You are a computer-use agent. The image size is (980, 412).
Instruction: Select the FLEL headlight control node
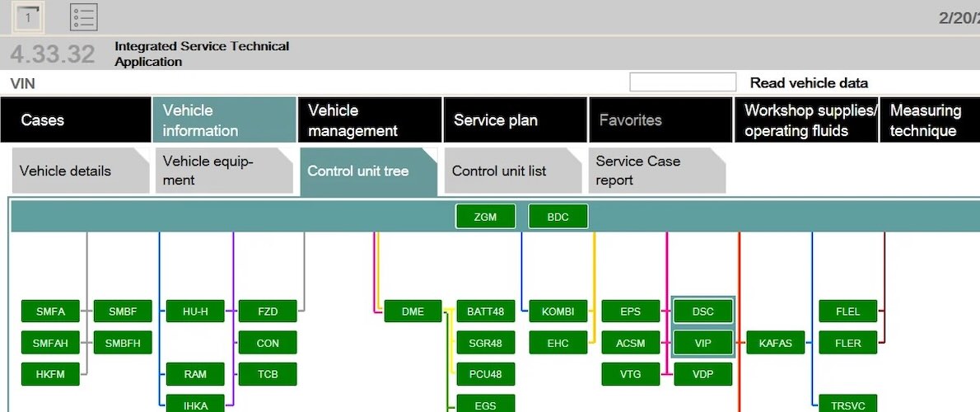(x=847, y=311)
